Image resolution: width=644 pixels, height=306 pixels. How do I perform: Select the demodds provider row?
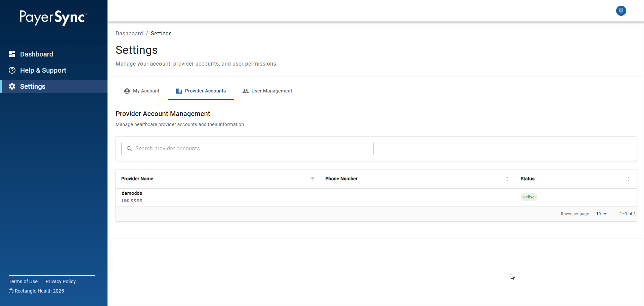click(376, 197)
